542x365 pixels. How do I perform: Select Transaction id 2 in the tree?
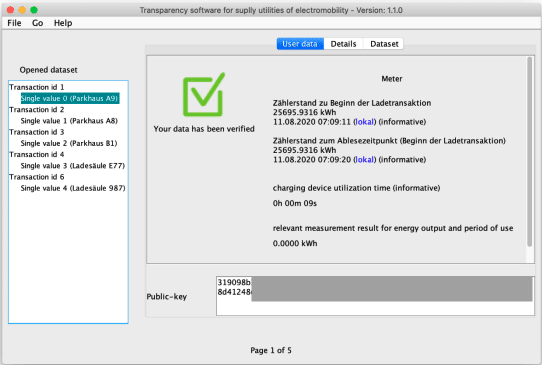click(x=37, y=110)
